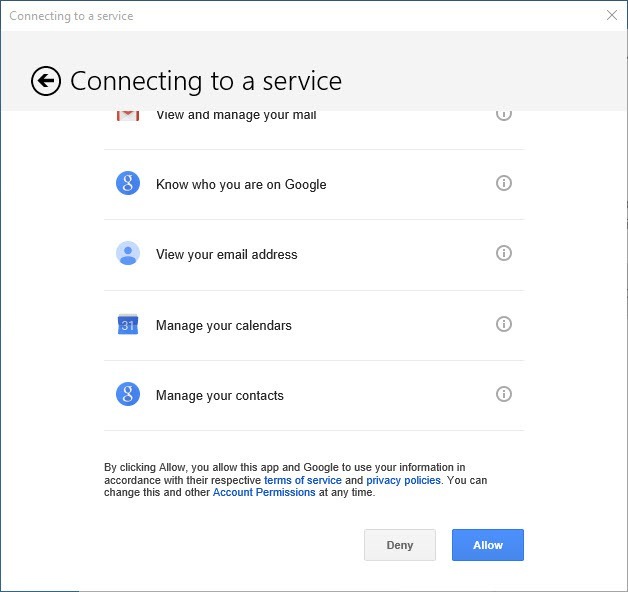The width and height of the screenshot is (628, 592).
Task: Show info for Know who you are on Google
Action: [504, 184]
